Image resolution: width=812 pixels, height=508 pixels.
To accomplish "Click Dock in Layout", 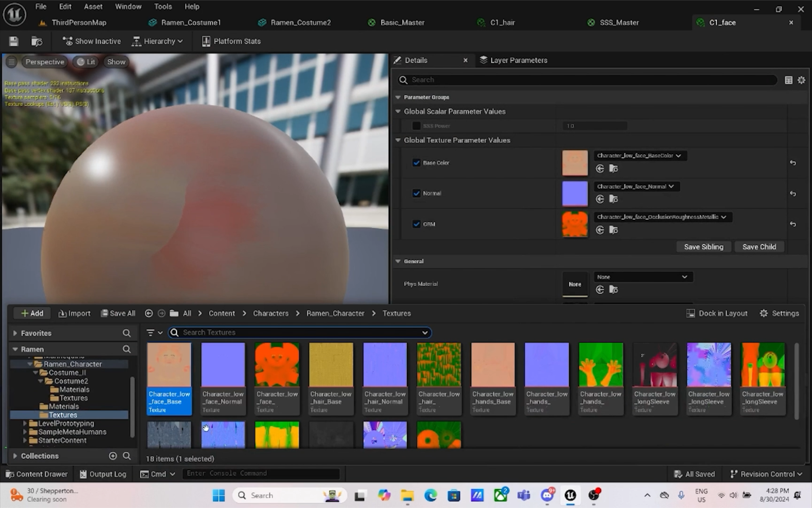I will [717, 313].
